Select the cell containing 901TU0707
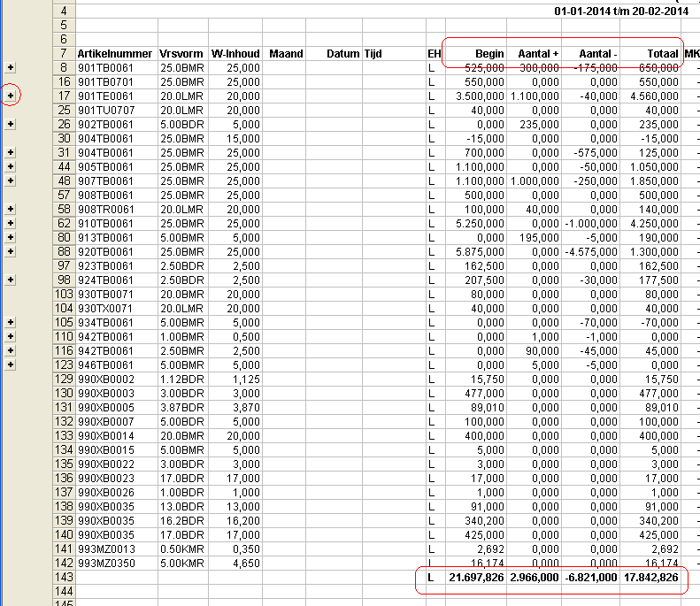 117,111
